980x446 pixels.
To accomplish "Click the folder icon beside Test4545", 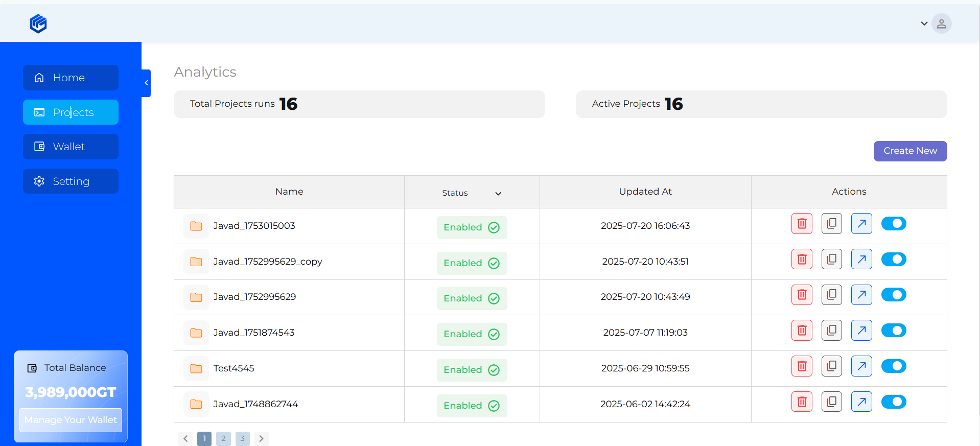I will click(196, 369).
